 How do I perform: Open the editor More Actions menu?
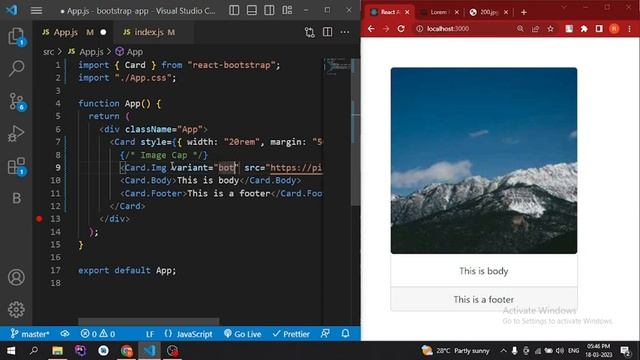[x=345, y=32]
